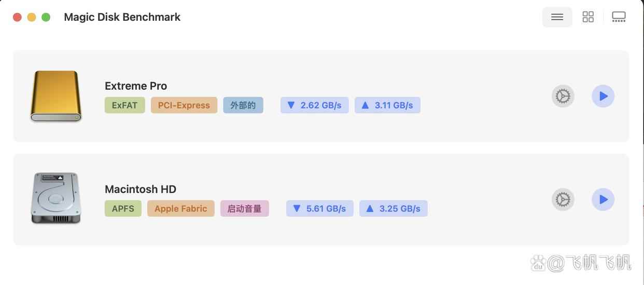Click the Apple Fabric tag

(181, 209)
